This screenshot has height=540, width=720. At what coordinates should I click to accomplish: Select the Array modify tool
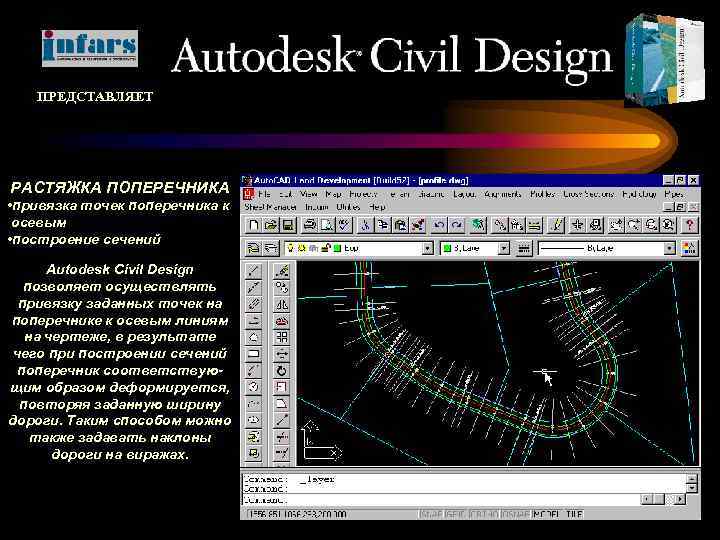click(281, 338)
